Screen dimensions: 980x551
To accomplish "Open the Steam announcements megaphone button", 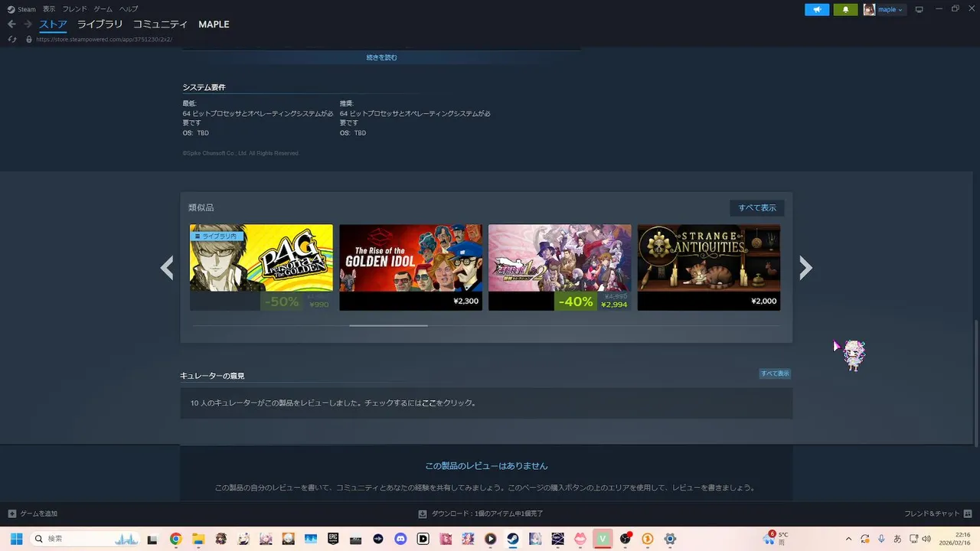I will tap(817, 9).
